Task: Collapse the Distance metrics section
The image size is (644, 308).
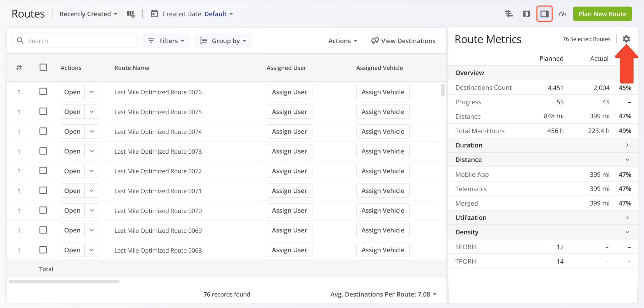Action: coord(627,159)
